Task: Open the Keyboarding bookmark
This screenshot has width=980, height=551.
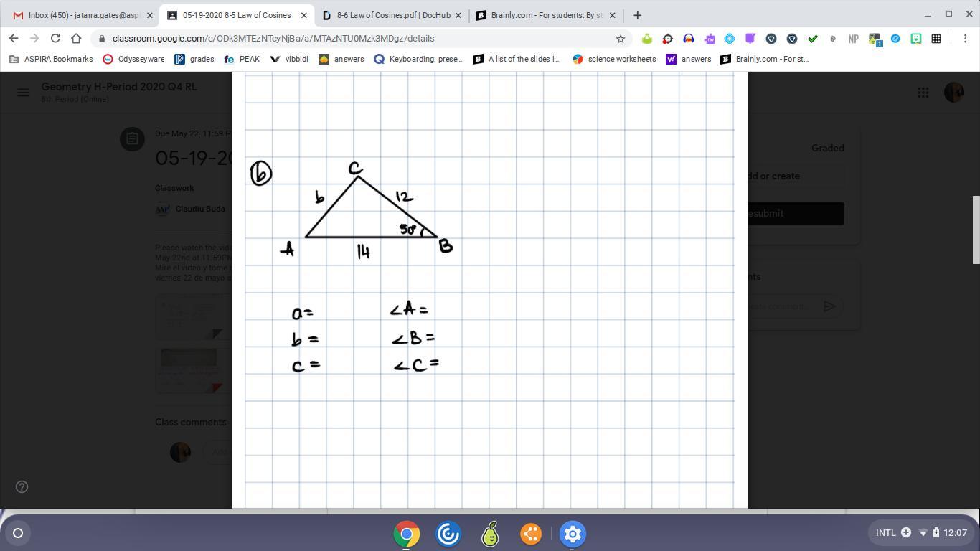Action: [x=418, y=59]
